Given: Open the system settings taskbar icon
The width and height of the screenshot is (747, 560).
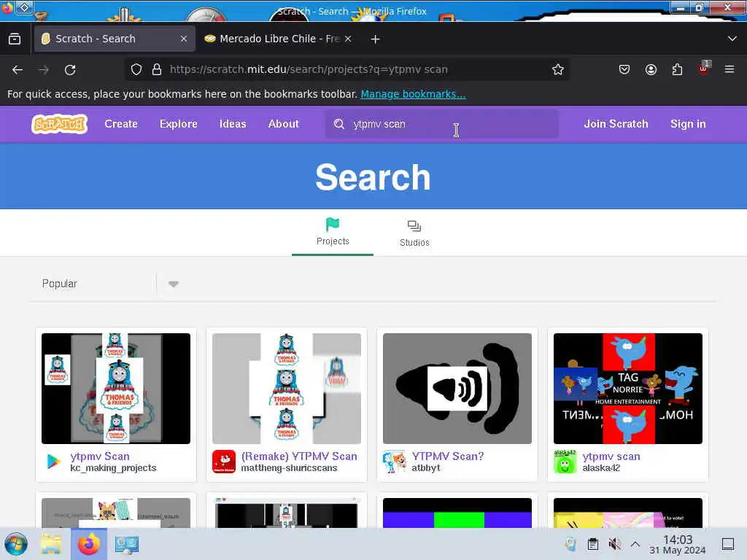Looking at the screenshot, I should point(126,544).
